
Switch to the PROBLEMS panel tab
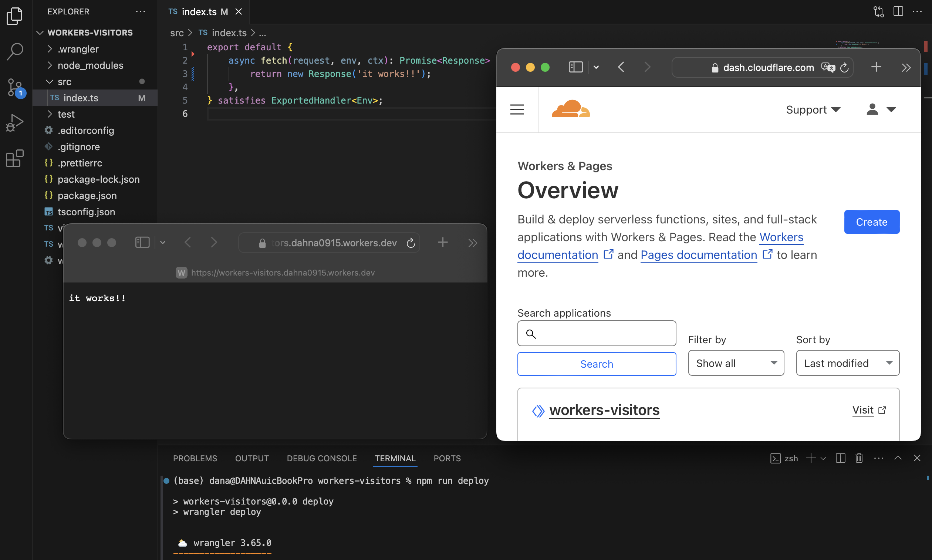(195, 458)
